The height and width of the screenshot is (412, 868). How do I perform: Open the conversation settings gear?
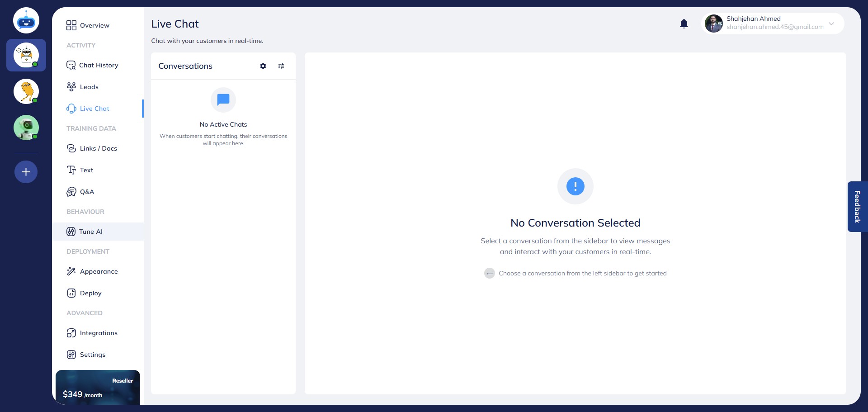263,66
